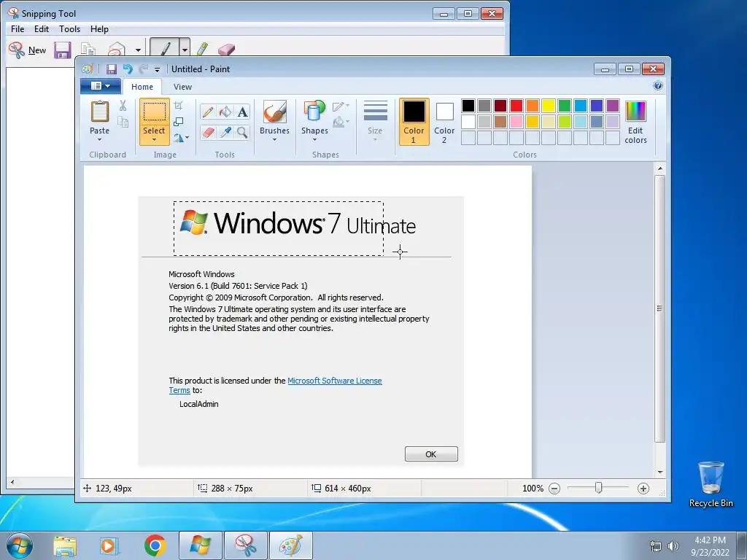Click the volume speaker tray icon

pyautogui.click(x=673, y=545)
